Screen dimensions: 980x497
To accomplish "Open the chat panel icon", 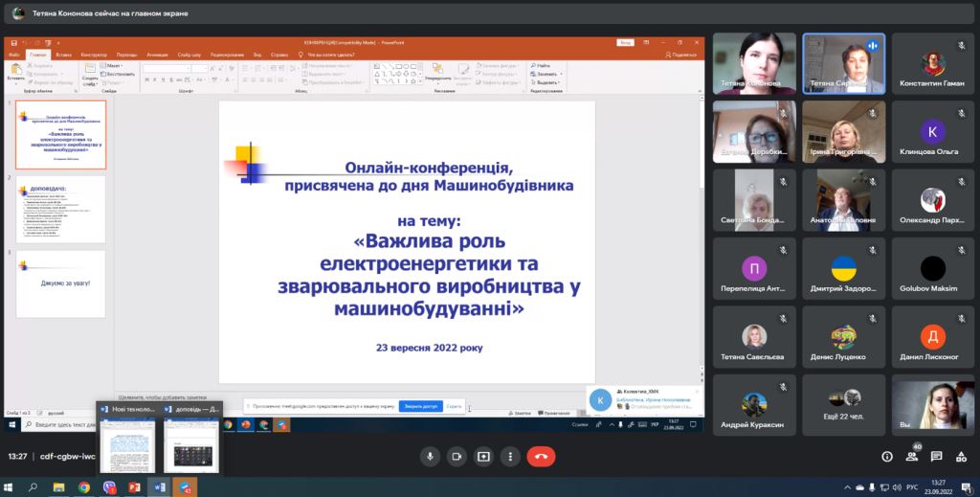I will tap(936, 457).
